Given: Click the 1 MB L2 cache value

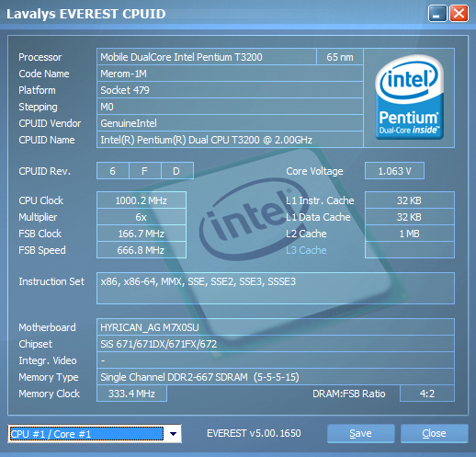Looking at the screenshot, I should tap(410, 234).
